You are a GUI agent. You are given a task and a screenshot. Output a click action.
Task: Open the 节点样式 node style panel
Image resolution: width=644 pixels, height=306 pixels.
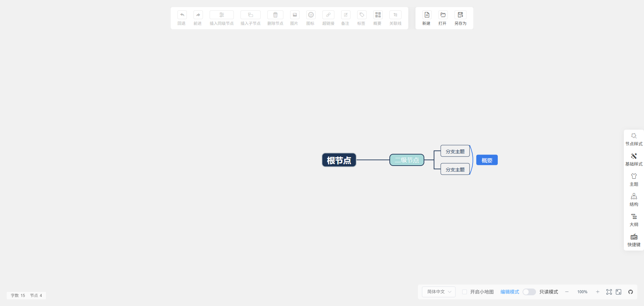pos(634,140)
